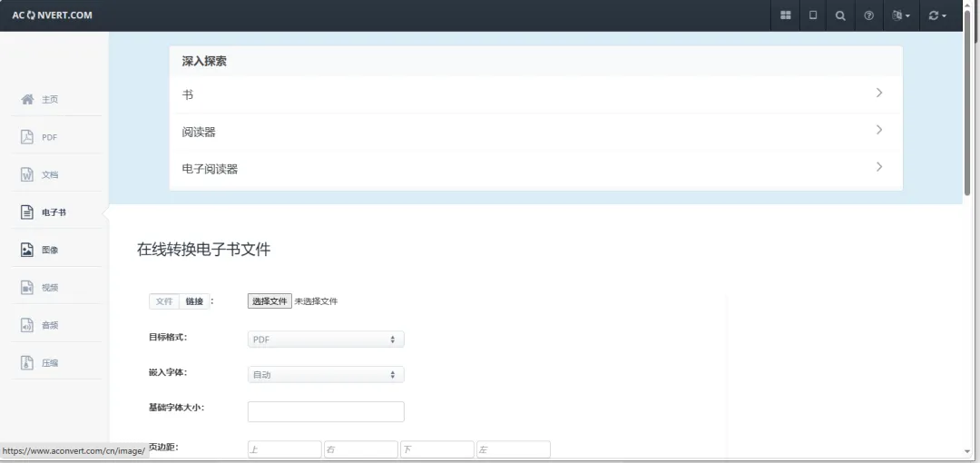The height and width of the screenshot is (463, 980).
Task: Click the 下 margin input field
Action: tap(436, 449)
